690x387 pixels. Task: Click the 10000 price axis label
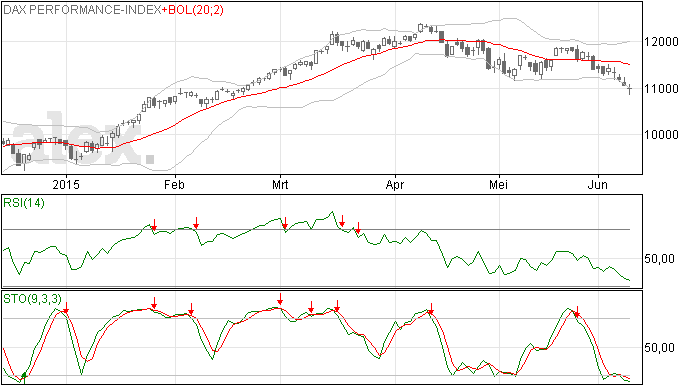[x=661, y=135]
